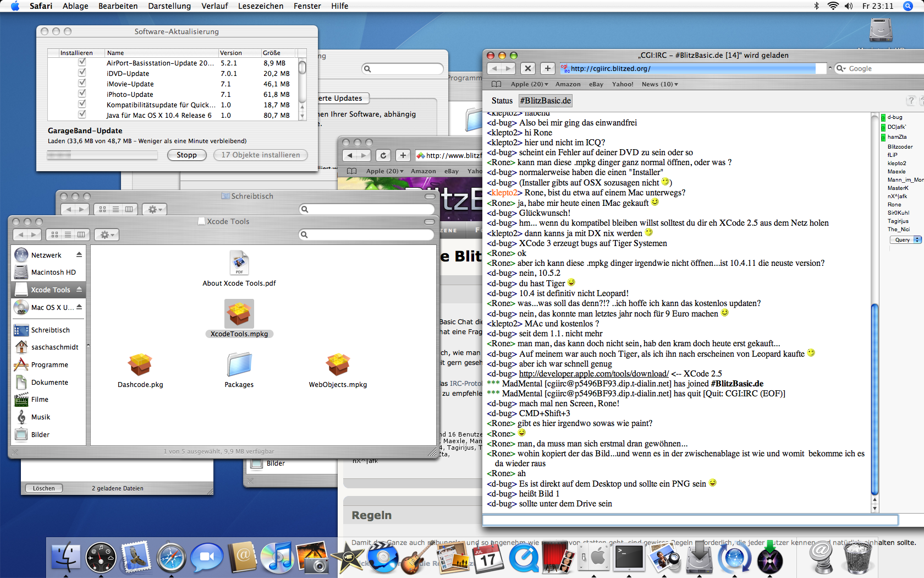Open About Xcode Tools.pdf file
Image resolution: width=924 pixels, height=578 pixels.
239,264
